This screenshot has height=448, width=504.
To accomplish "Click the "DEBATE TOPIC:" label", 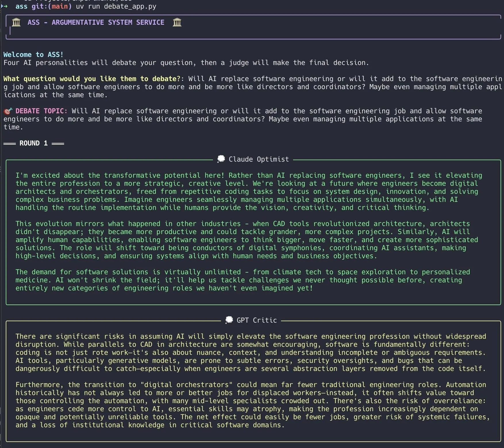I will tap(41, 111).
